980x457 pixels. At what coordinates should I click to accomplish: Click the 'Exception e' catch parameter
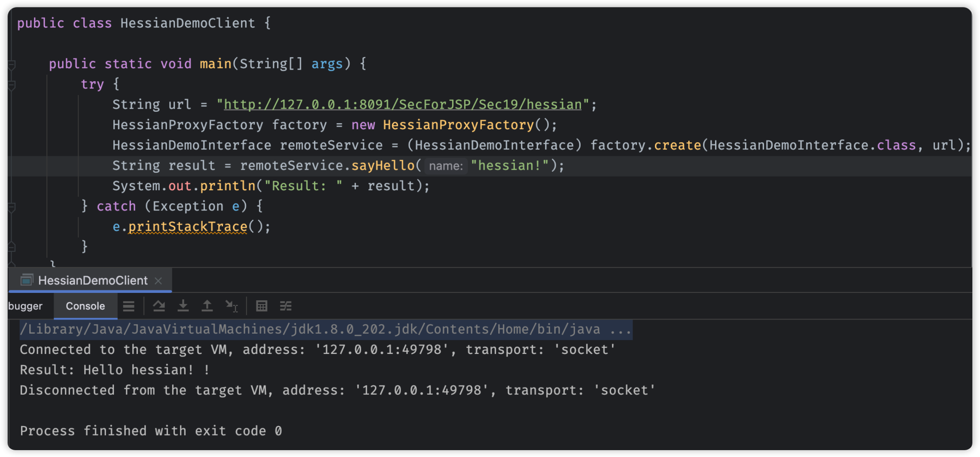click(x=195, y=206)
